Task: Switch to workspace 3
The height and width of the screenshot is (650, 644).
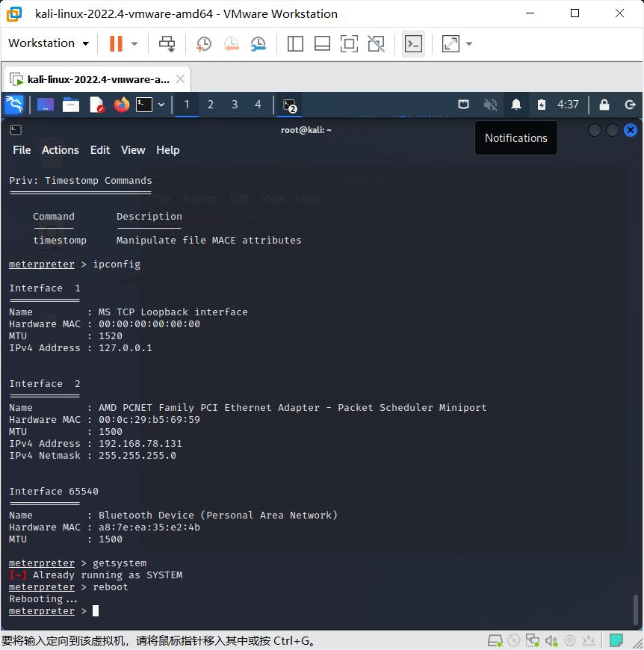Action: (x=235, y=105)
